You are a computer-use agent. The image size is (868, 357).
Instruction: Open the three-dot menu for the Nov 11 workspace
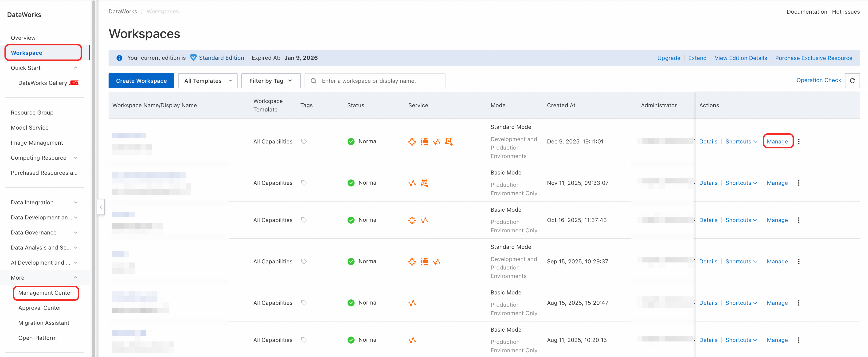pyautogui.click(x=799, y=183)
